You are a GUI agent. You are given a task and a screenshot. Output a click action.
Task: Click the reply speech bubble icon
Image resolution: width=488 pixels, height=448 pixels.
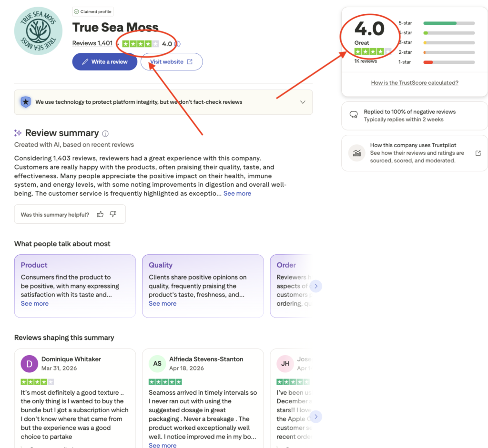pos(354,115)
